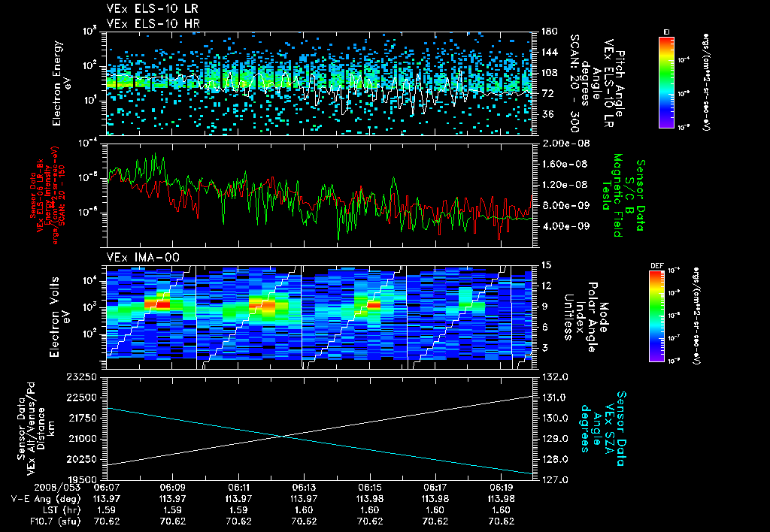The width and height of the screenshot is (770, 532).
Task: Click the magnetic field tick "1.60e-08"
Action: pyautogui.click(x=565, y=164)
